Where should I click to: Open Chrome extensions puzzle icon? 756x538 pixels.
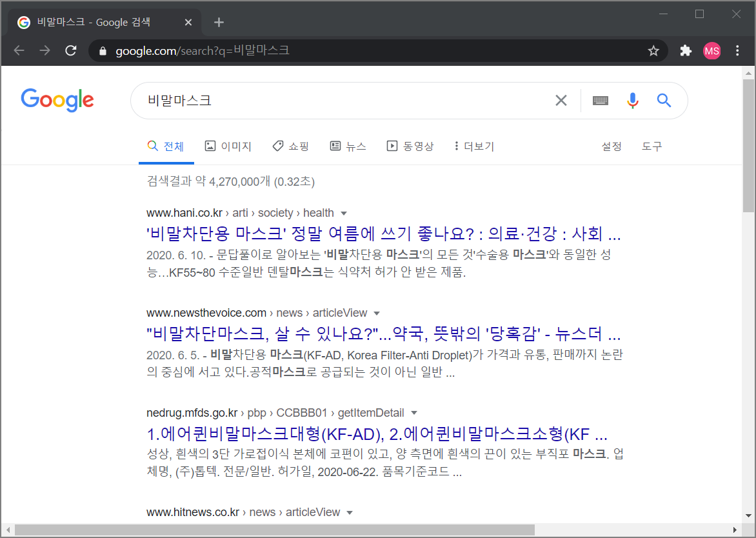pyautogui.click(x=686, y=50)
